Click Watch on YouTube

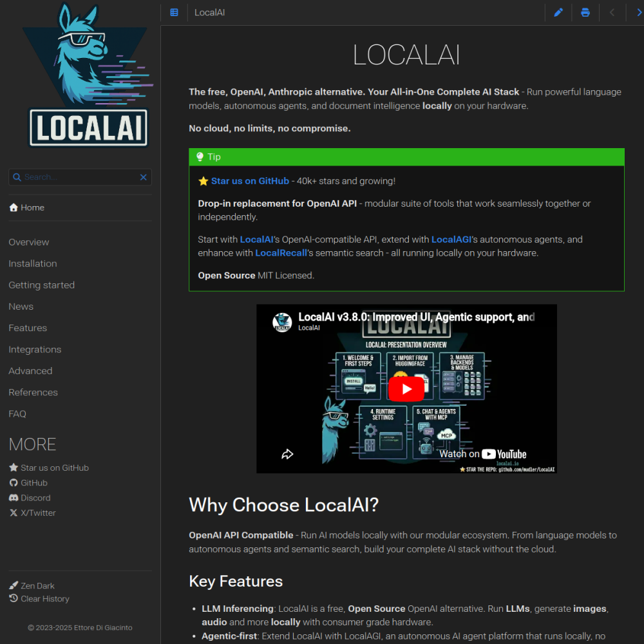coord(483,454)
